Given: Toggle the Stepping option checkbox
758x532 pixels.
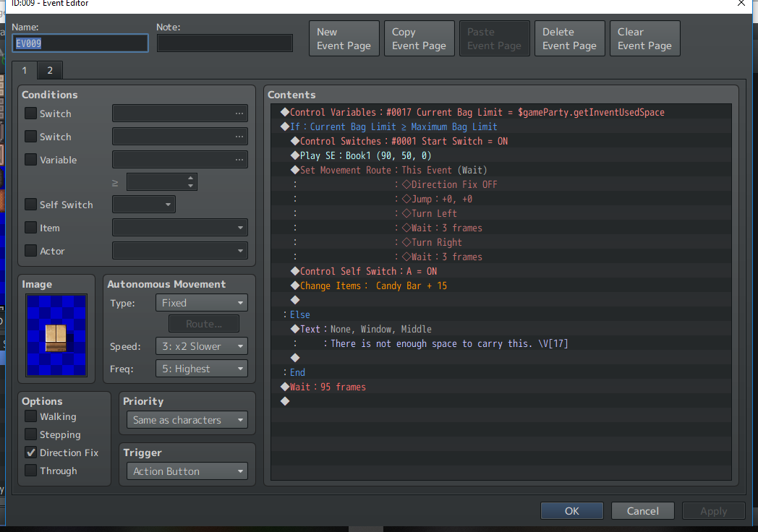Looking at the screenshot, I should 30,434.
